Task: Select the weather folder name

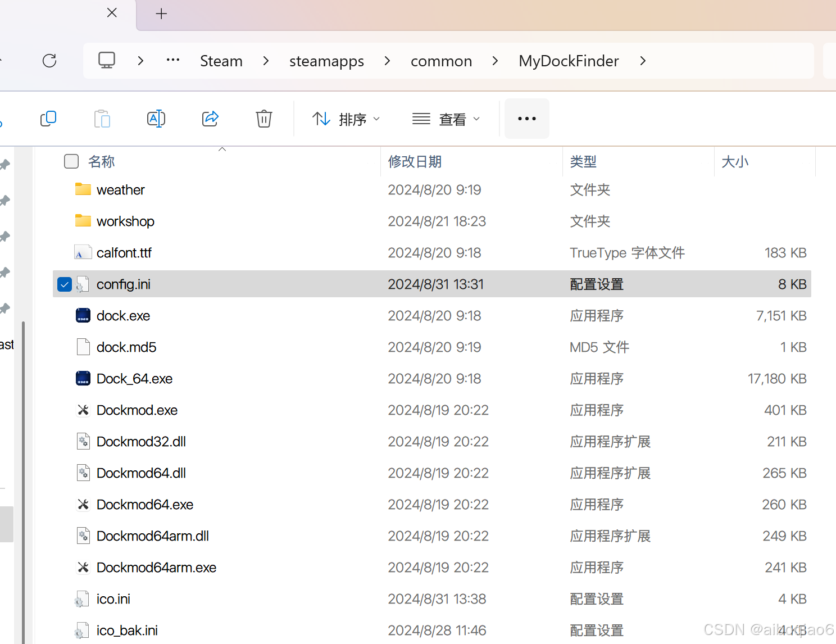Action: (x=121, y=190)
